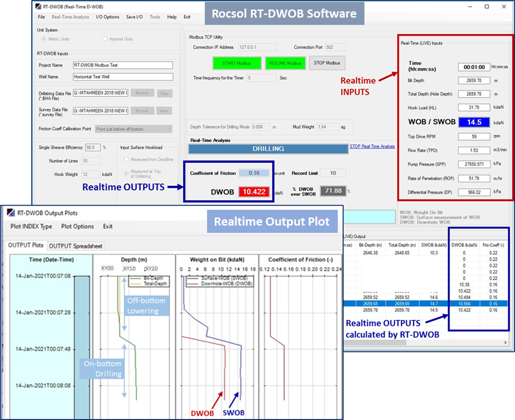Screen dimensions: 515x420
Task: Click the Coefficient of Friction output value
Action: click(x=254, y=173)
